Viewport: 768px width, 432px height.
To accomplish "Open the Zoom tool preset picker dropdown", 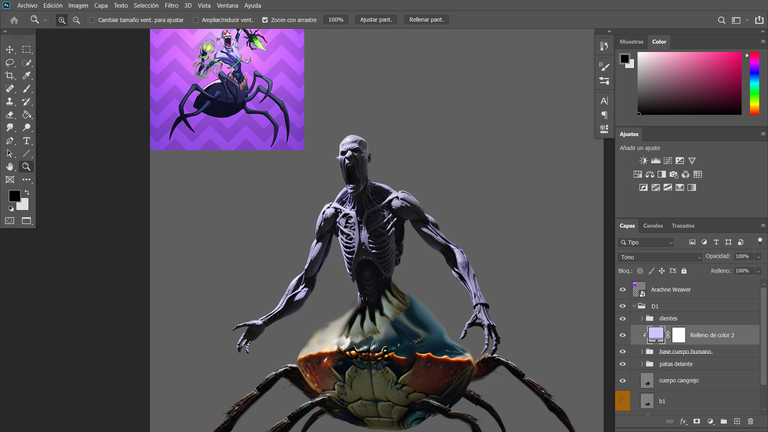I will pyautogui.click(x=46, y=20).
